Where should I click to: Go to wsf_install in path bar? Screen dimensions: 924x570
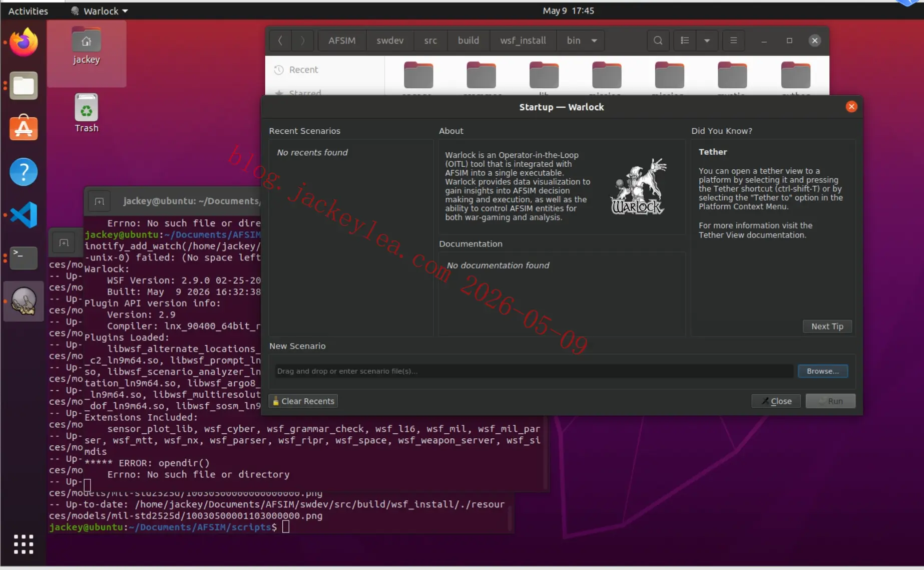click(523, 41)
